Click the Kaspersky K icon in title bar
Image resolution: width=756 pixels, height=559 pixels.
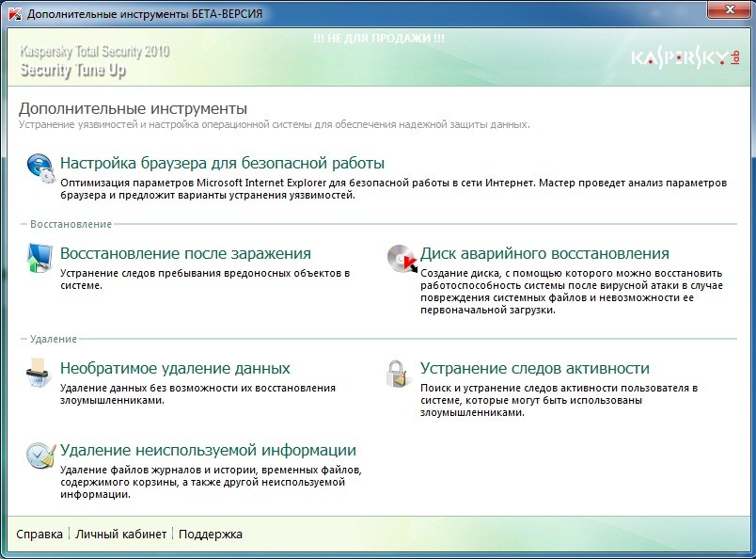[x=15, y=13]
